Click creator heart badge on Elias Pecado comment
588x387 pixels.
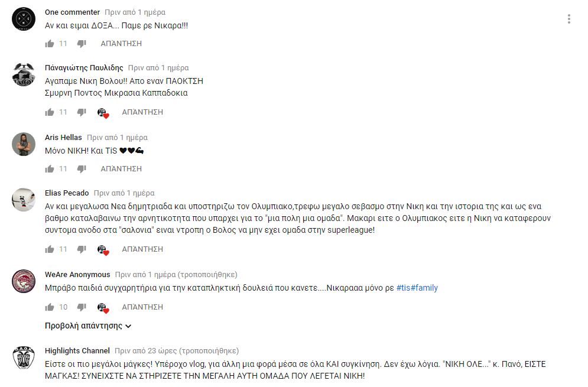[x=103, y=250]
